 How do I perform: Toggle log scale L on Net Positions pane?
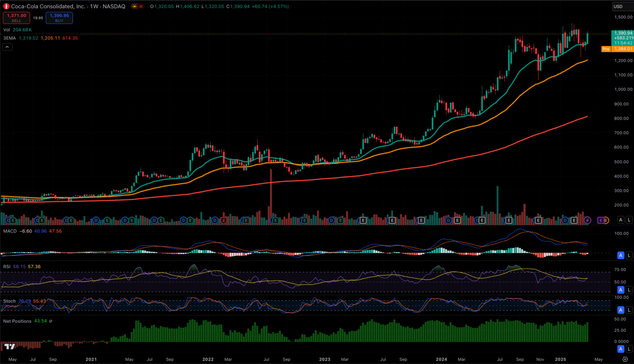pyautogui.click(x=629, y=349)
